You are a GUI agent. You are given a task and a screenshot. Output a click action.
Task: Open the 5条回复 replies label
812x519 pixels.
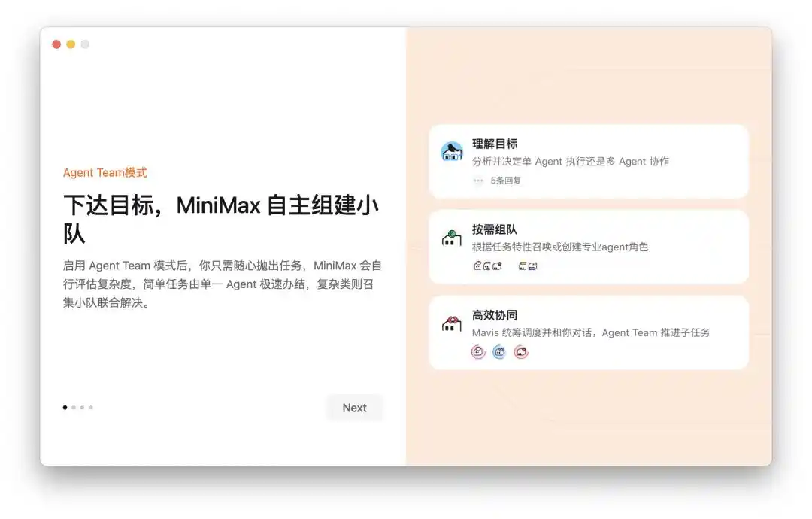[506, 181]
